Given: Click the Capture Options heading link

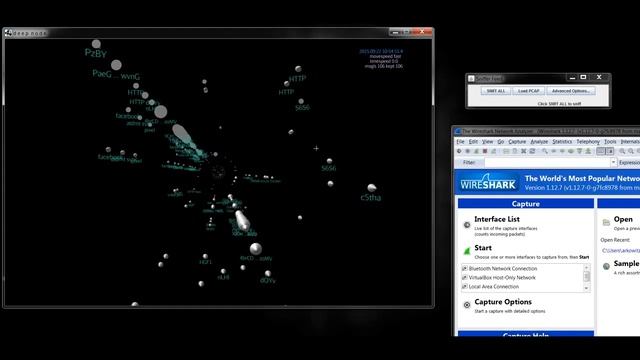Looking at the screenshot, I should [x=503, y=302].
